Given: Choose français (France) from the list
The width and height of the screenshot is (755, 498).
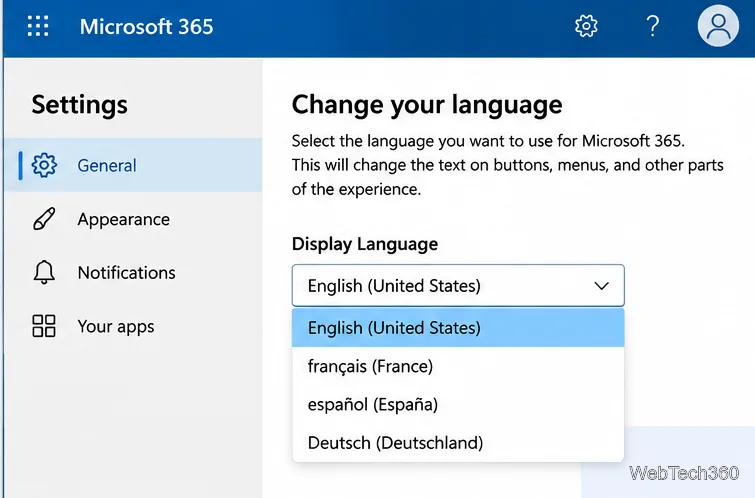Looking at the screenshot, I should click(x=458, y=366).
